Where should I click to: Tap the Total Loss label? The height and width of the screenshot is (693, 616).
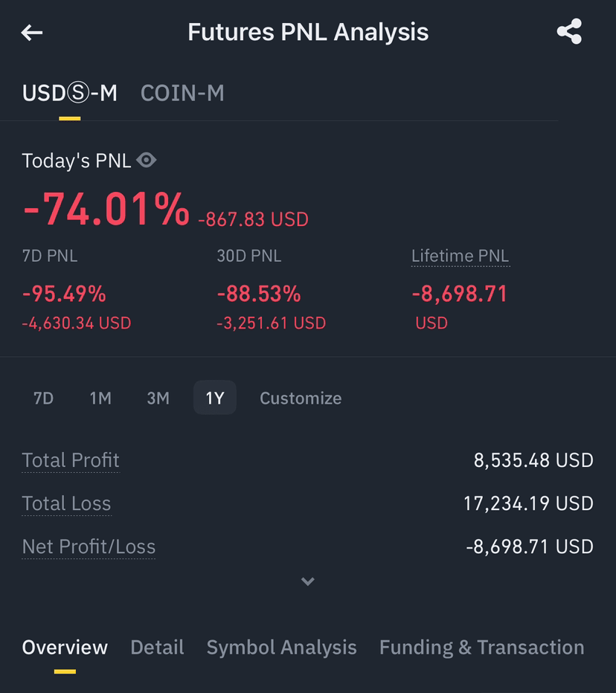[x=67, y=504]
